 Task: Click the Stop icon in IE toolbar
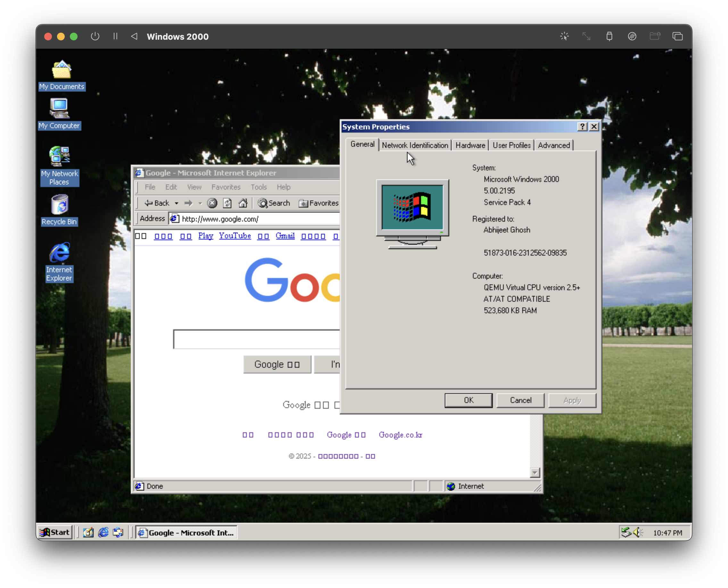coord(212,203)
